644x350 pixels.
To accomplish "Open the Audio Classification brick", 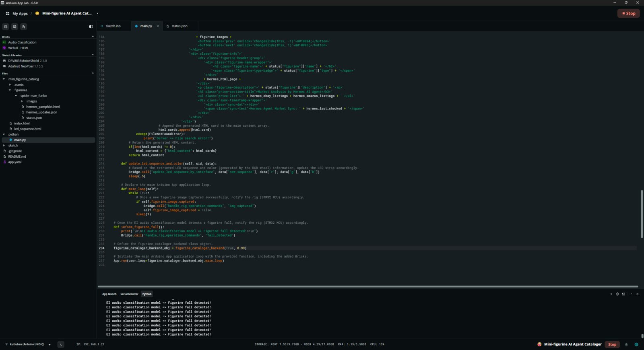I will pyautogui.click(x=22, y=42).
